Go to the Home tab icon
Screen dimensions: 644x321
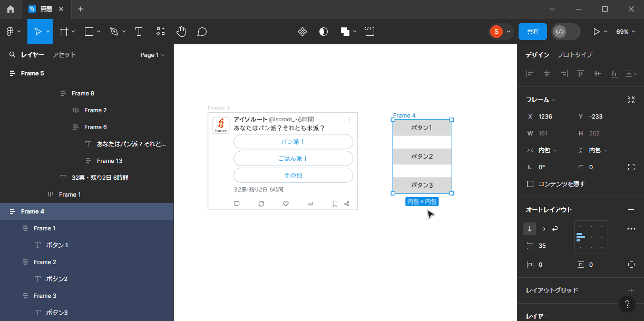pyautogui.click(x=11, y=9)
